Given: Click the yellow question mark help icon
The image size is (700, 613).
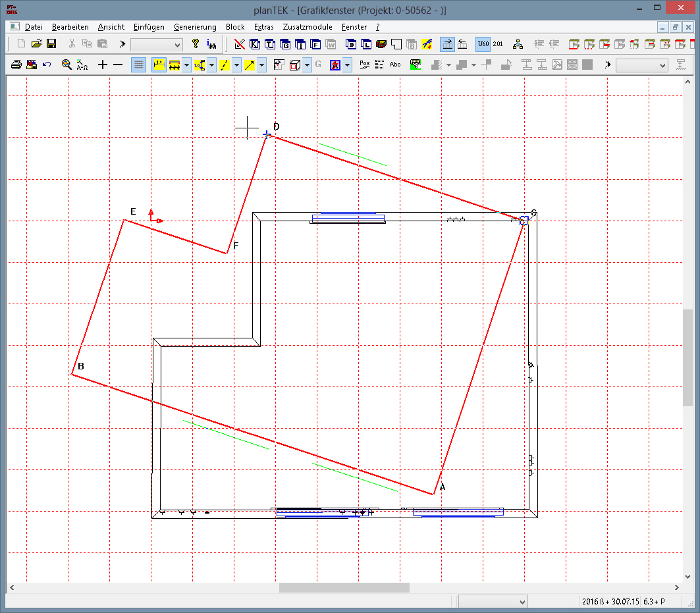Looking at the screenshot, I should (195, 44).
